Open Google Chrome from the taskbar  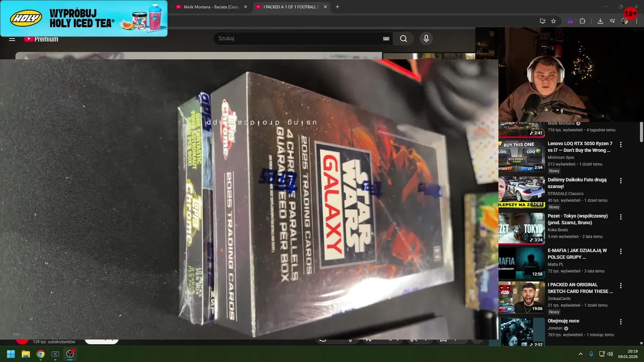40,354
